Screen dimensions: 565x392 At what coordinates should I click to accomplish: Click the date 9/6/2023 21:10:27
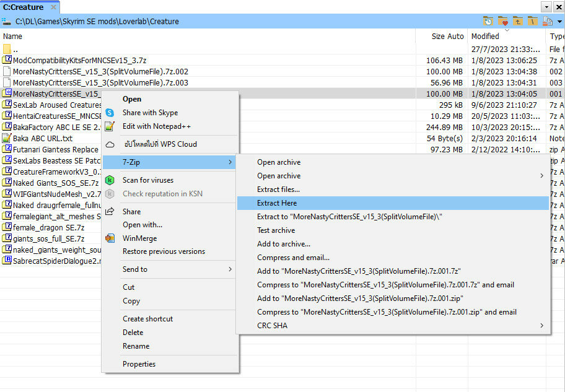point(504,105)
